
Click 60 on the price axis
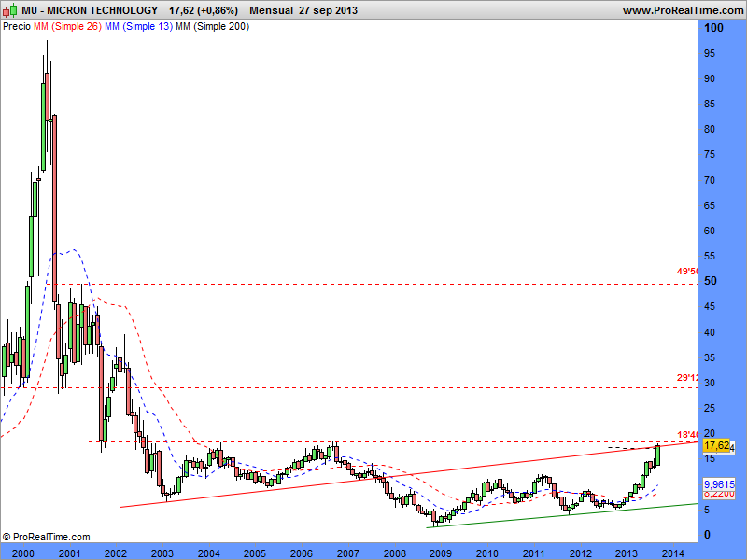(x=710, y=231)
